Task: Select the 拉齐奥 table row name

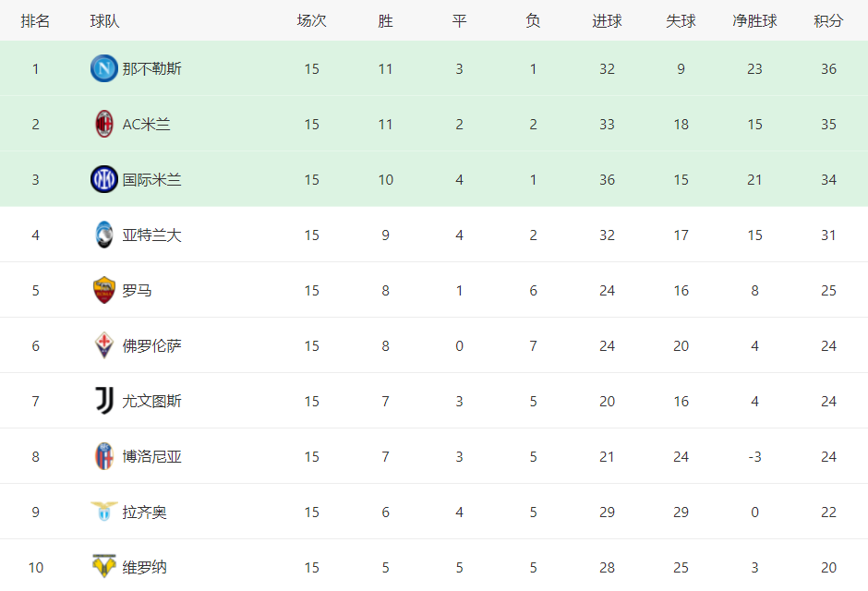Action: pyautogui.click(x=144, y=512)
